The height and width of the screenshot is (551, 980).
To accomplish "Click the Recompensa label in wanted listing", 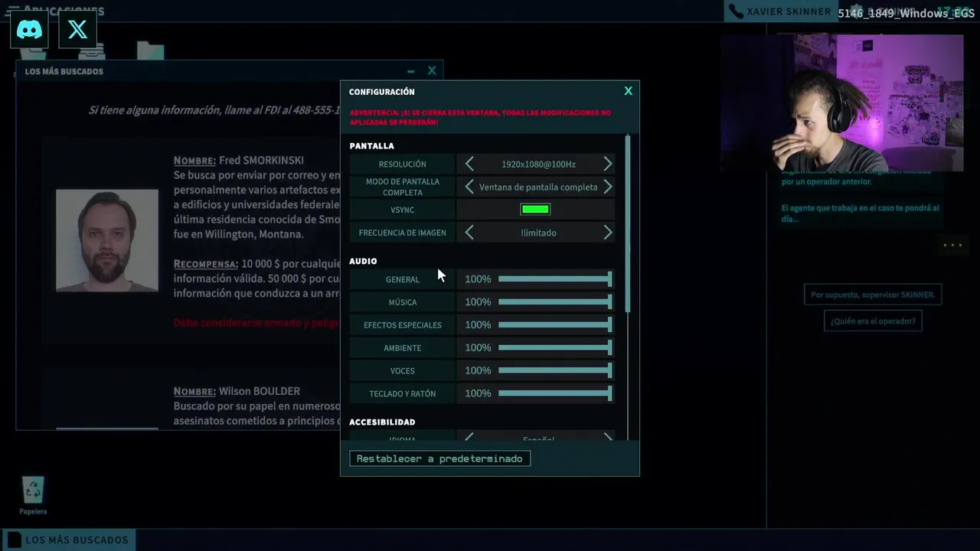I will click(x=205, y=264).
